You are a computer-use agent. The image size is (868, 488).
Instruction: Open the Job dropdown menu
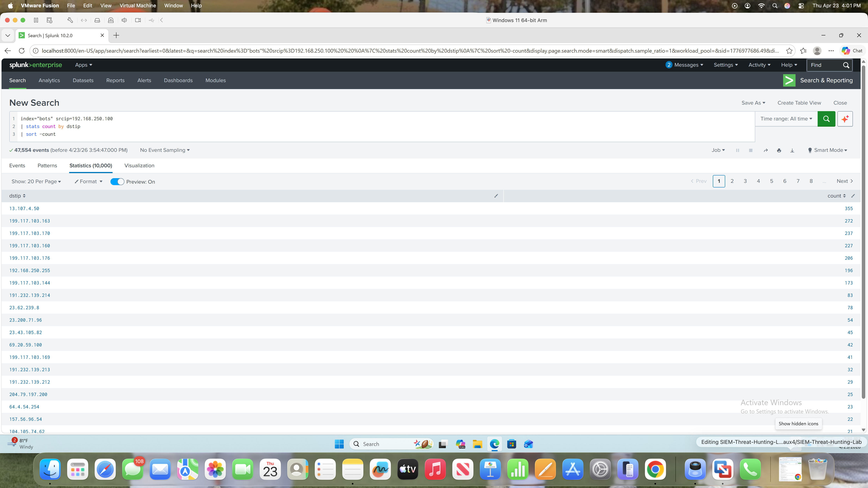tap(718, 150)
